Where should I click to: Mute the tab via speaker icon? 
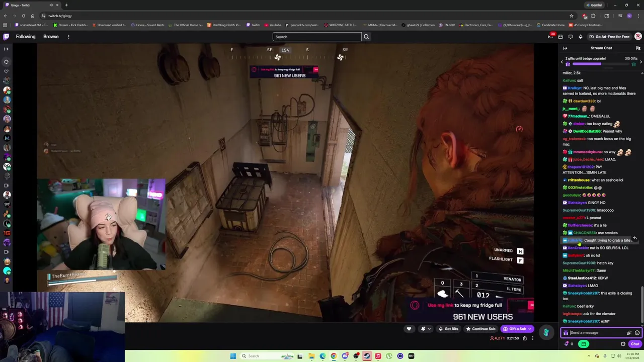pyautogui.click(x=51, y=5)
